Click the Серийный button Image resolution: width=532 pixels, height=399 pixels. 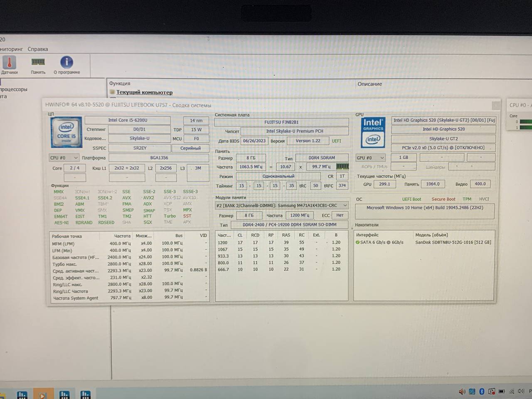pyautogui.click(x=190, y=148)
